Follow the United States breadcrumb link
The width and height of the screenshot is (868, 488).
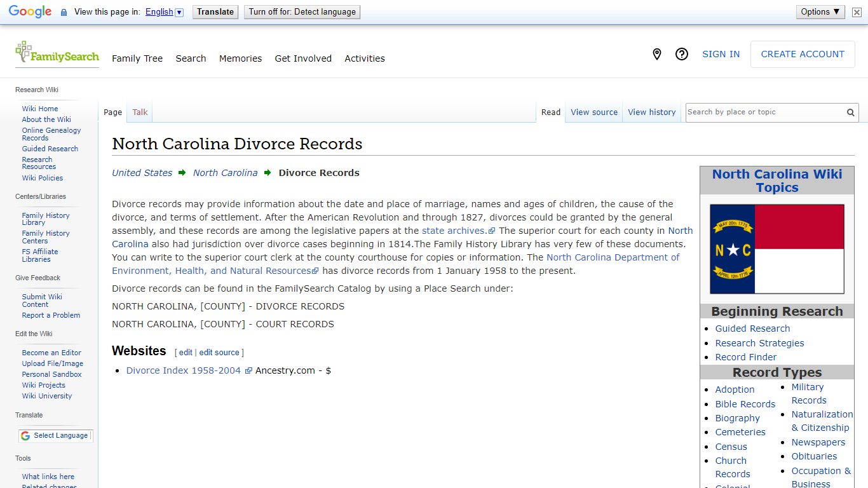point(142,173)
